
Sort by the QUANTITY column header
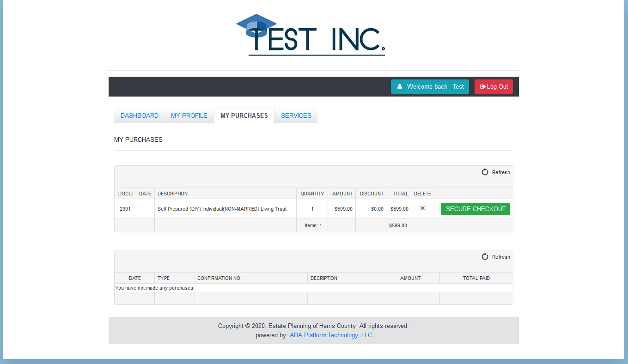312,194
